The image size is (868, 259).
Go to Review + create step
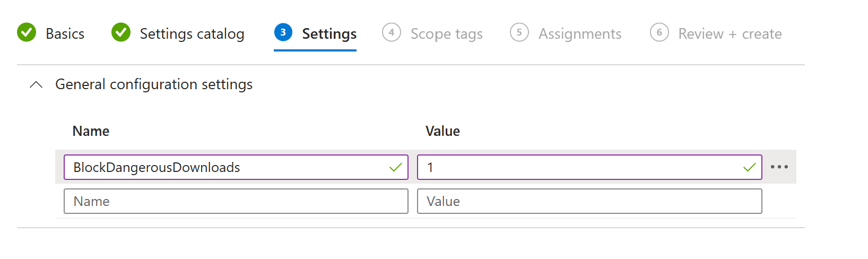click(716, 33)
